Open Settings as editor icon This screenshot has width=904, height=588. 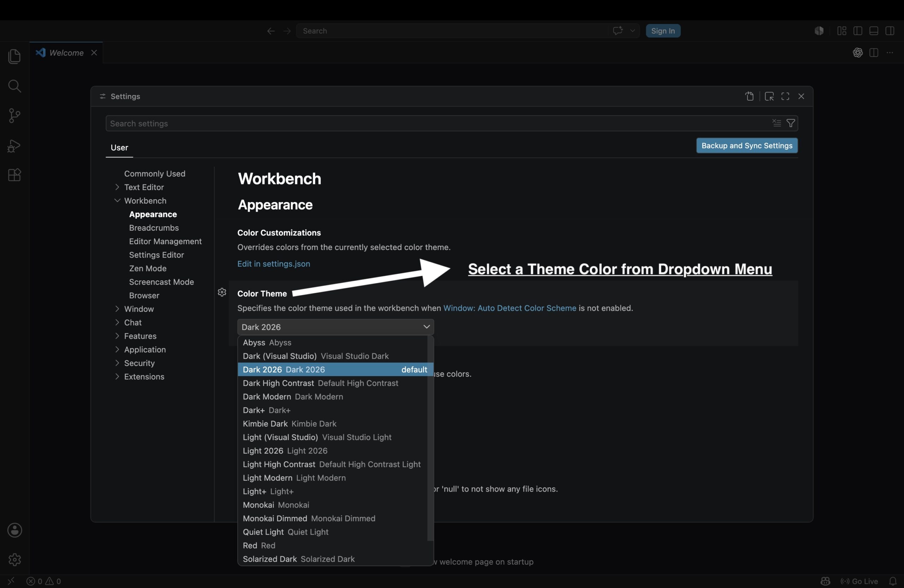769,96
